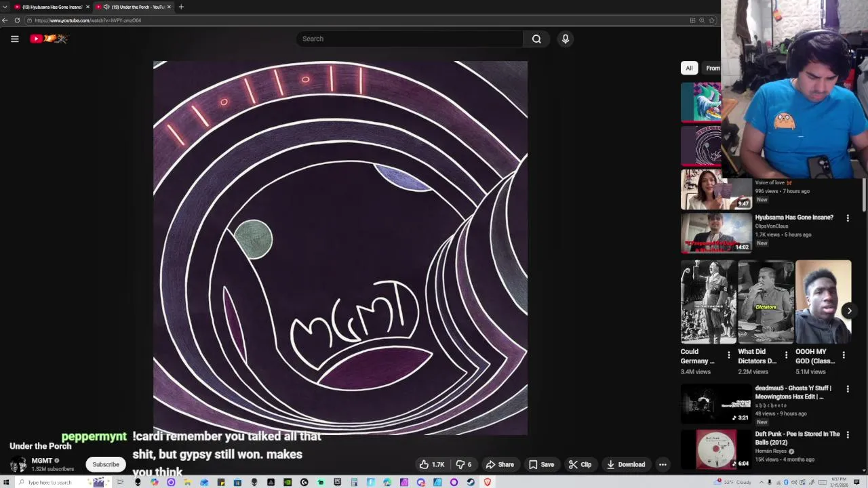
Task: Open the Brave browser taskbar icon
Action: 487,482
